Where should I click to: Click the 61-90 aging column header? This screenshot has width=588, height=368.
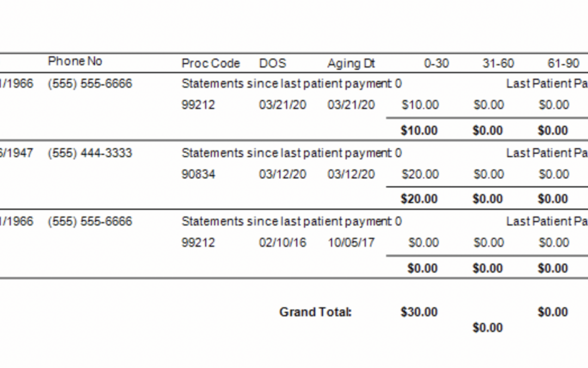(x=563, y=63)
